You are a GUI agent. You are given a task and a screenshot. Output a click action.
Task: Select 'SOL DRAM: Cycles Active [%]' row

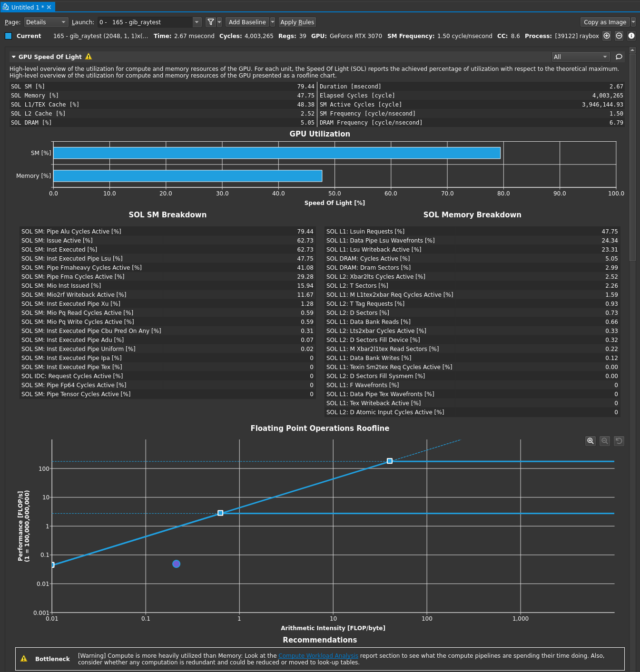pyautogui.click(x=473, y=259)
